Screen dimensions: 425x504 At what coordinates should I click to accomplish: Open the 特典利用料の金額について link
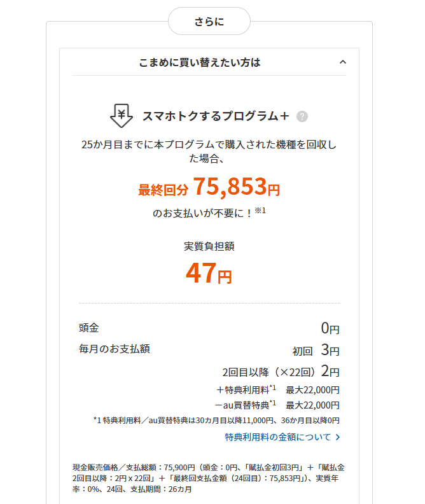tap(277, 437)
